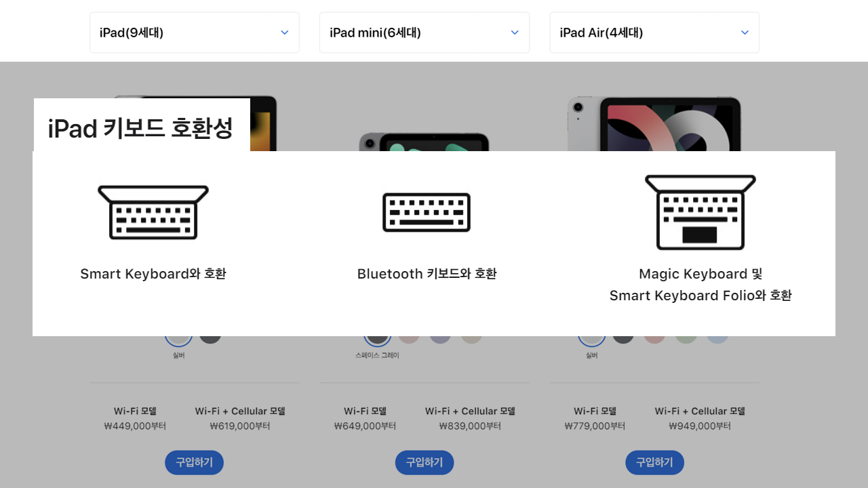Open the iPad(9세대) model dropdown
The height and width of the screenshot is (488, 868).
195,33
